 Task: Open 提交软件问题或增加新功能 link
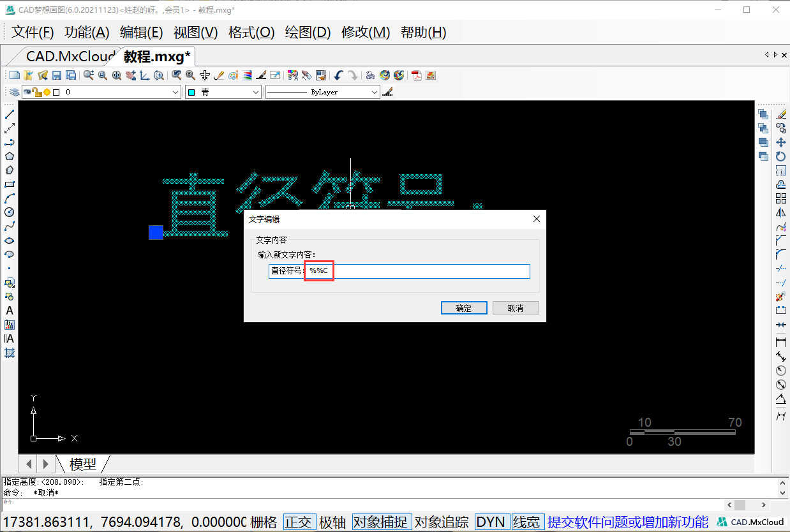pos(628,522)
